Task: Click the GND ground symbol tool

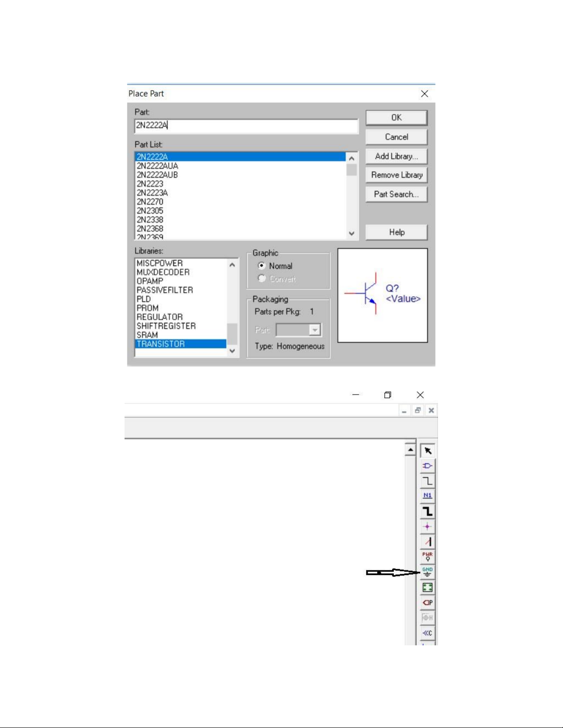Action: (x=427, y=572)
